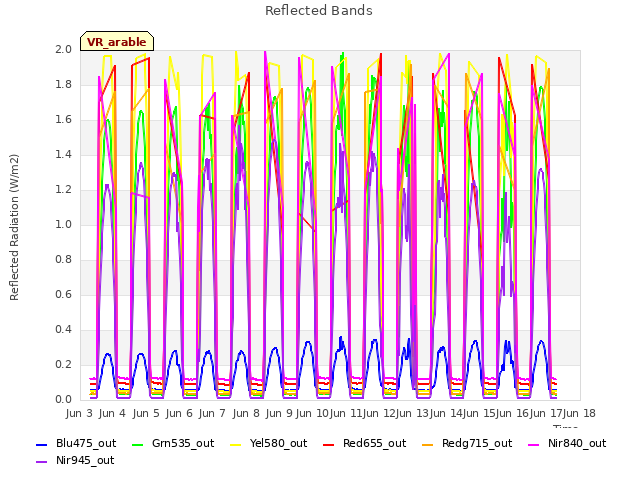
Task: Click the VR_arable annotation label
Action: pos(117,42)
